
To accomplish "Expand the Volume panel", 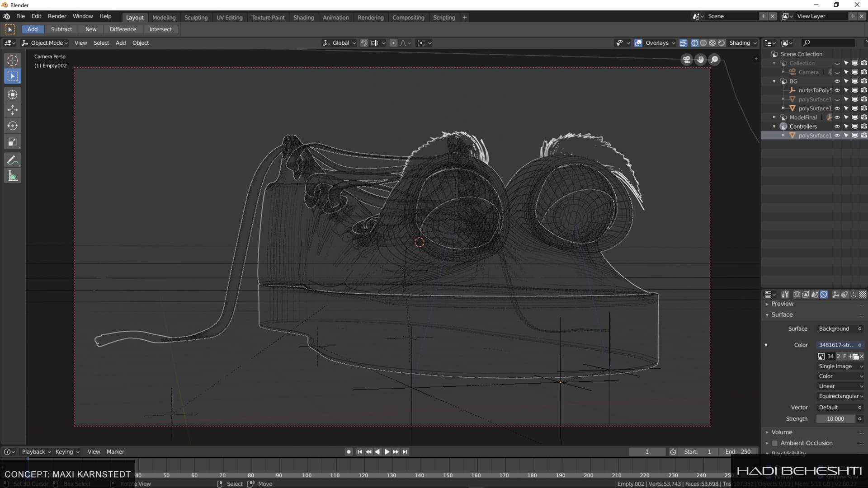I will (x=782, y=432).
